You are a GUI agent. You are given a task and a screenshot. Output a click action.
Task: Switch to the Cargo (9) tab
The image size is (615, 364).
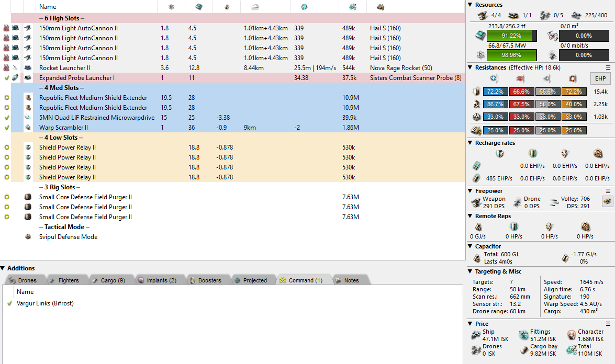point(108,280)
